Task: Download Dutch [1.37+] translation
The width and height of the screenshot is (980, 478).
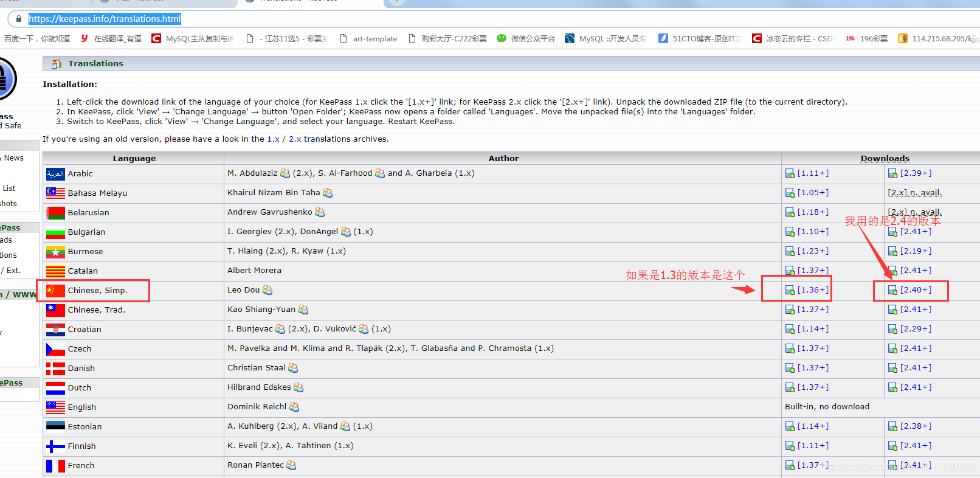Action: coord(813,387)
